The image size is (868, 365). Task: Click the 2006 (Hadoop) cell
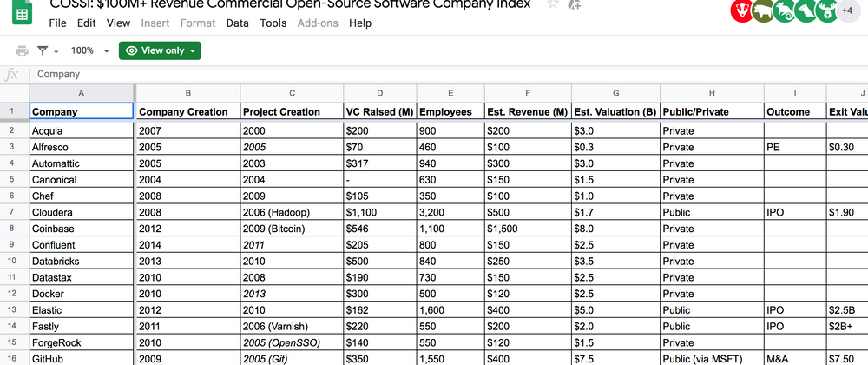tap(292, 212)
